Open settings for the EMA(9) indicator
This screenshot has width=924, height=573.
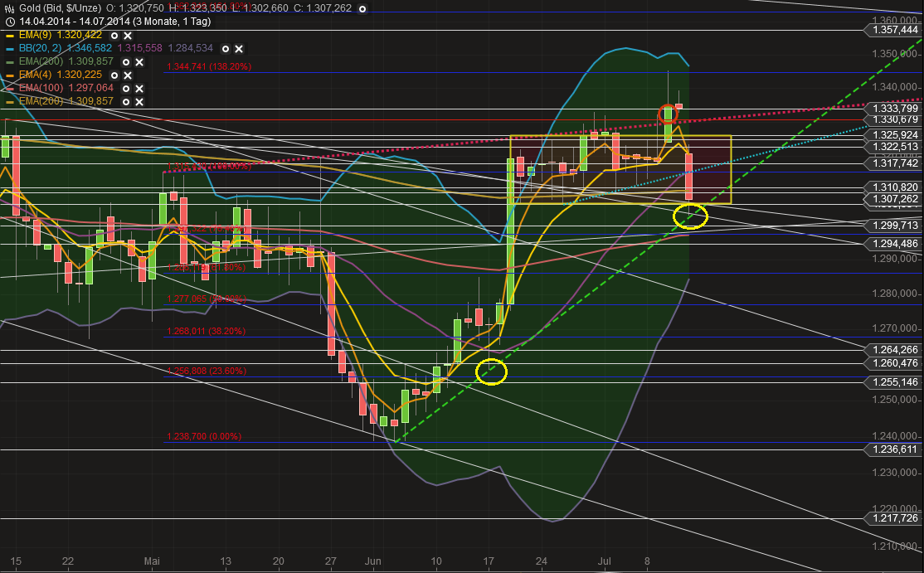[114, 36]
